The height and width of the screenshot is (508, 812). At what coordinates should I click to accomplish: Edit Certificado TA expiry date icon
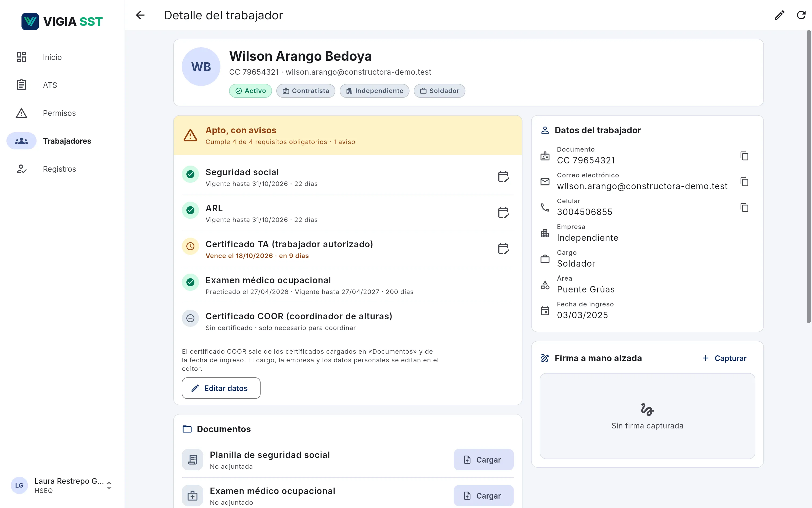point(503,249)
